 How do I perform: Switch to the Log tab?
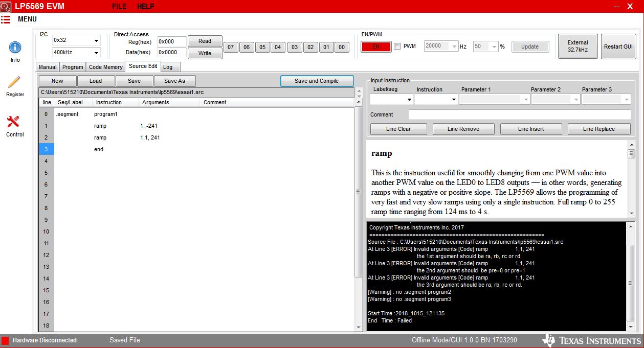coord(169,66)
